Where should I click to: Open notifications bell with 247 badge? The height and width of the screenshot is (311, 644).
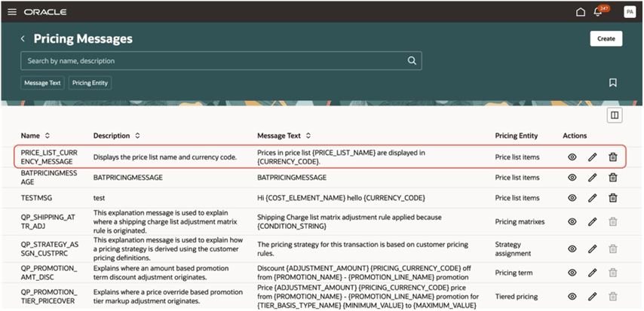[598, 11]
